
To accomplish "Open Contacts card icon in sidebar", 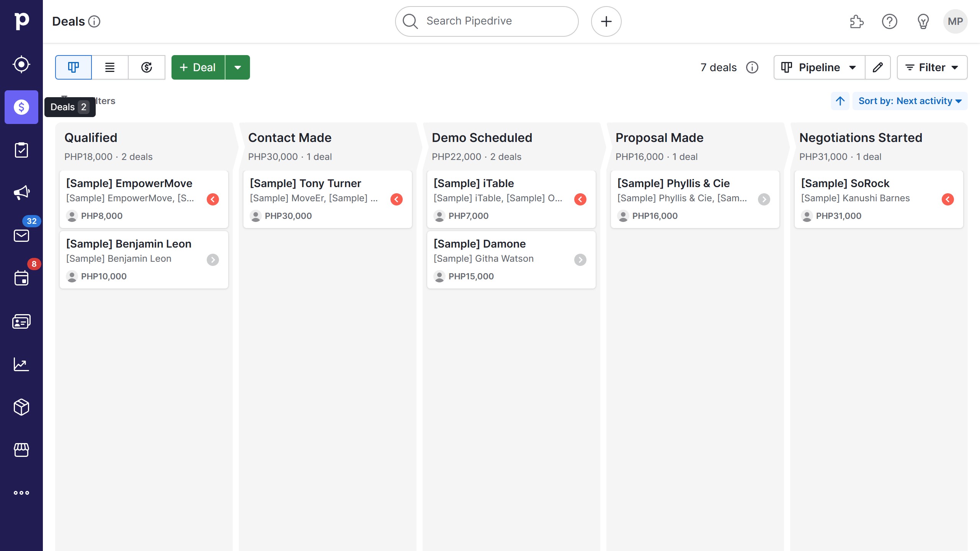I will [21, 321].
